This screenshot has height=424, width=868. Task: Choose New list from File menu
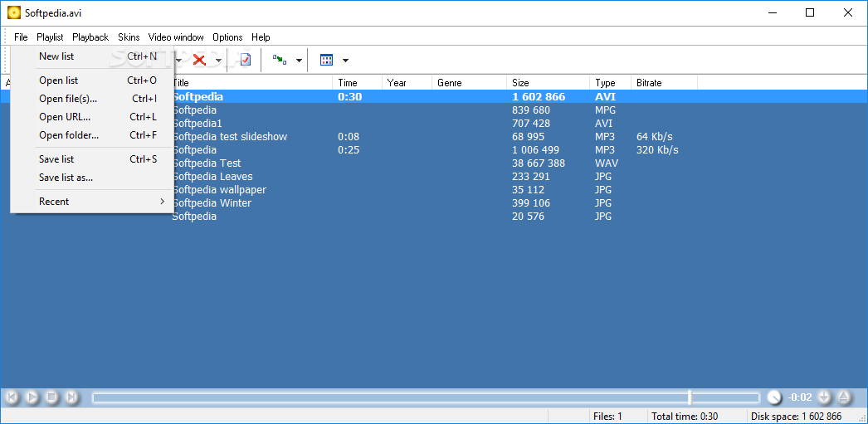click(x=92, y=56)
